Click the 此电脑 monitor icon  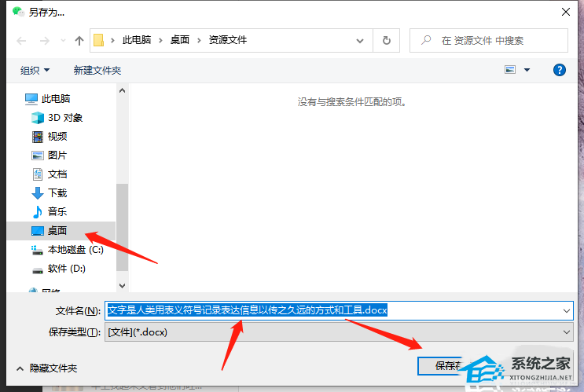point(31,99)
